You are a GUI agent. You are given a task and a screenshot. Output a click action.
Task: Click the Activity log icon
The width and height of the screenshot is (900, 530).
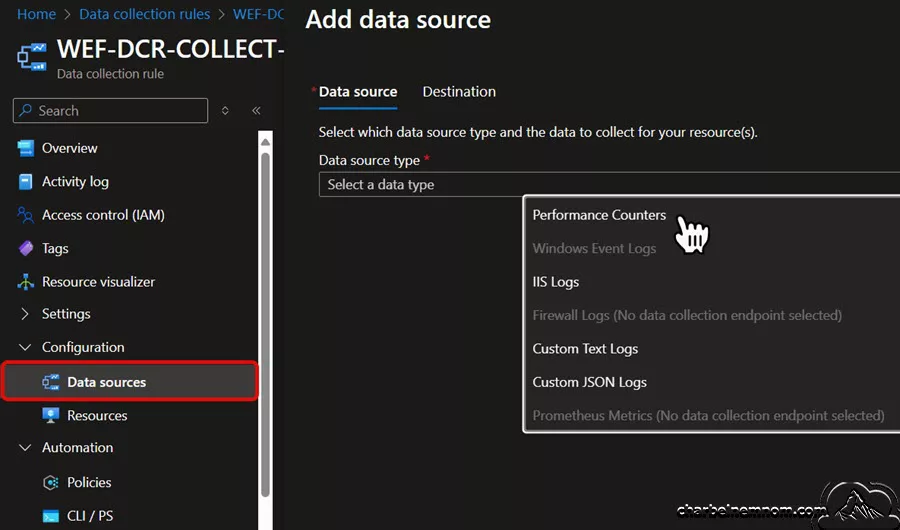point(25,181)
